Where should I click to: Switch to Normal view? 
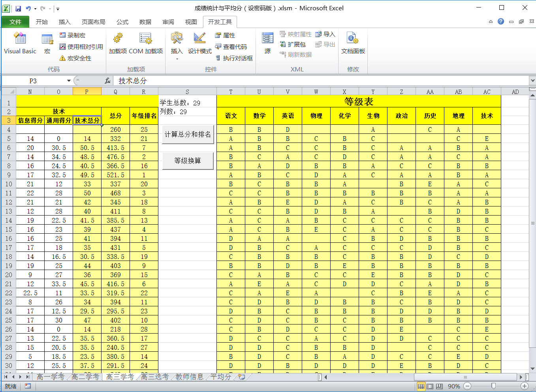[x=421, y=386]
